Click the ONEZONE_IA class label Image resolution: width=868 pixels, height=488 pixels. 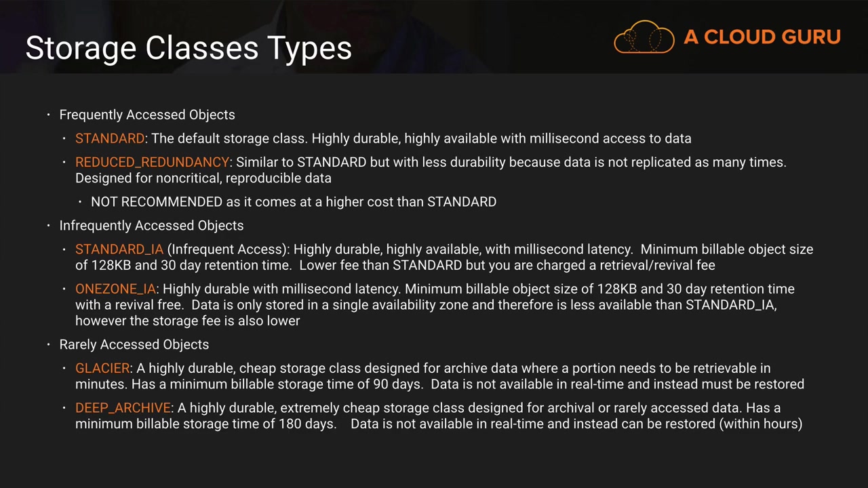tap(115, 289)
